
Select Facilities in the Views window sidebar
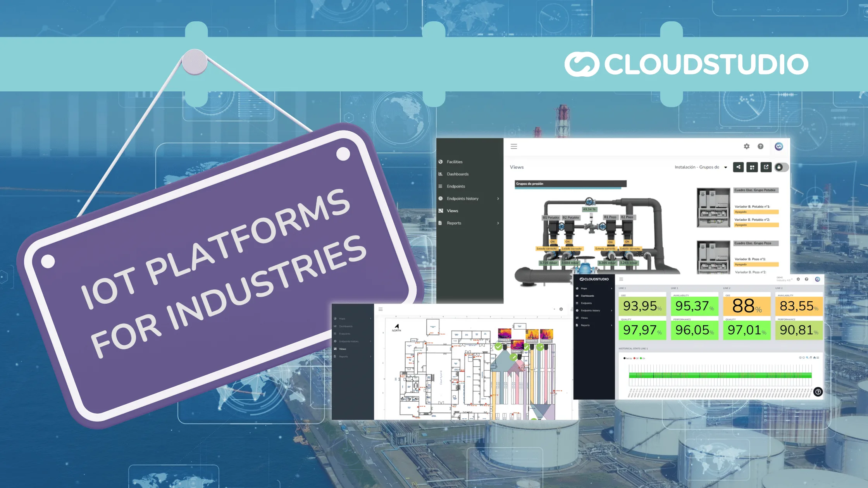coord(455,162)
